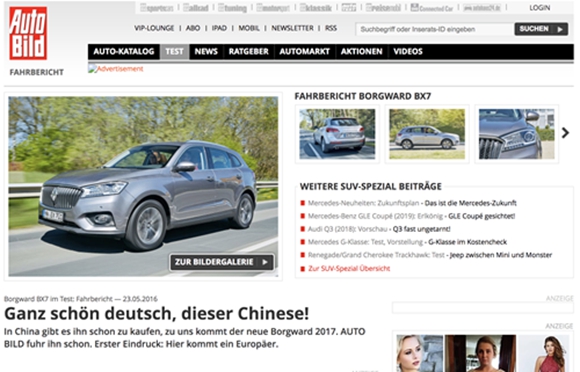The image size is (580, 372).
Task: Click the Auto Bild logo
Action: point(28,33)
